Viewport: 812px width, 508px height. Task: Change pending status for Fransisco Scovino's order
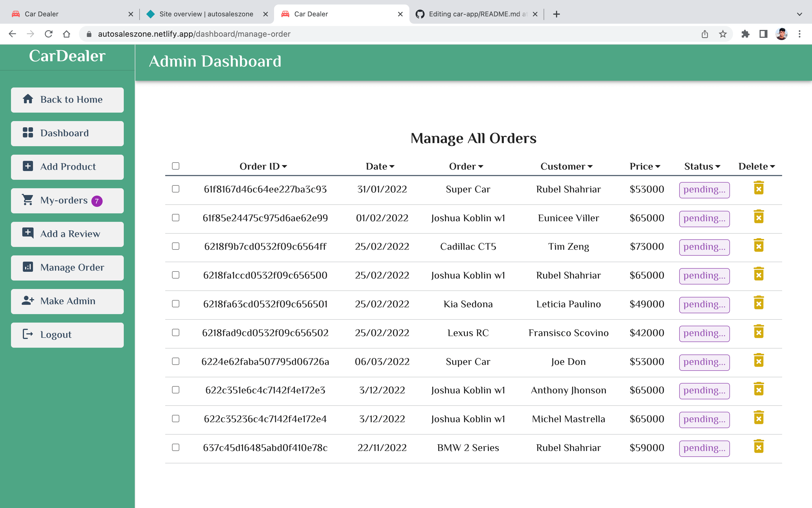(704, 334)
